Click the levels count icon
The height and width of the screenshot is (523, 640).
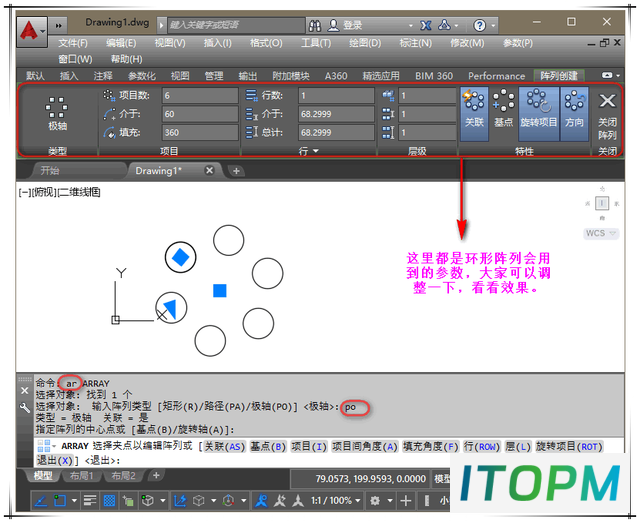click(388, 96)
